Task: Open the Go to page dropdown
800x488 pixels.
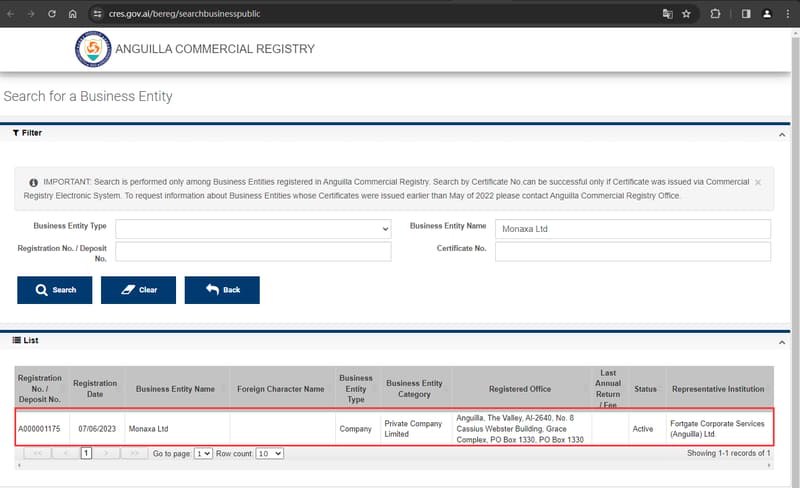Action: [203, 453]
